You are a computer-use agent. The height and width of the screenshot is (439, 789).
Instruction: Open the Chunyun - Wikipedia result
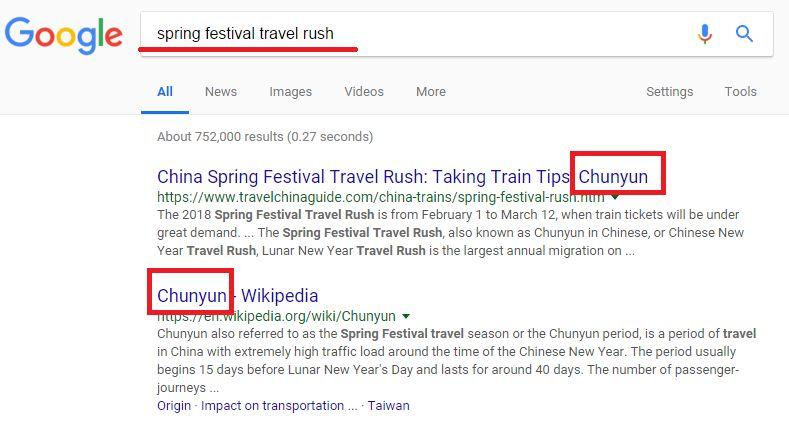click(x=238, y=296)
